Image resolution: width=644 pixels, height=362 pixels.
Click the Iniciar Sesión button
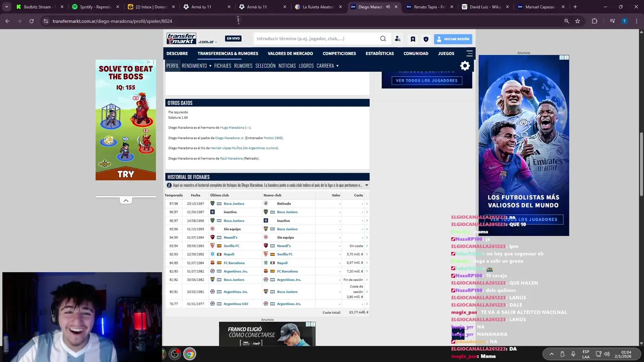pyautogui.click(x=453, y=39)
